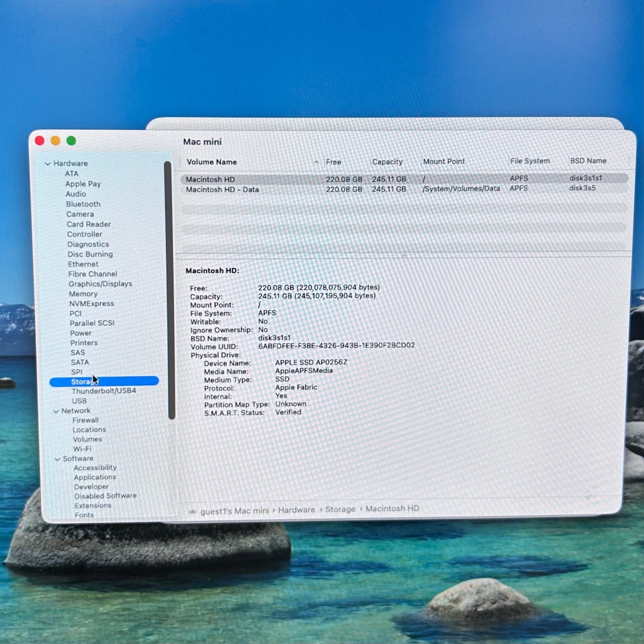Image resolution: width=644 pixels, height=644 pixels.
Task: Show Bluetooth hardware details
Action: [x=83, y=204]
